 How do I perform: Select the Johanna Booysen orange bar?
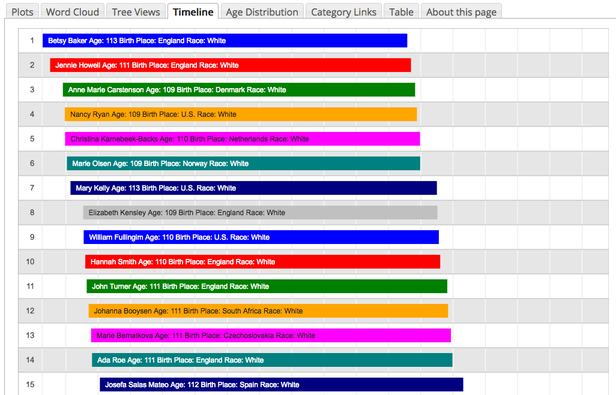[x=268, y=311]
